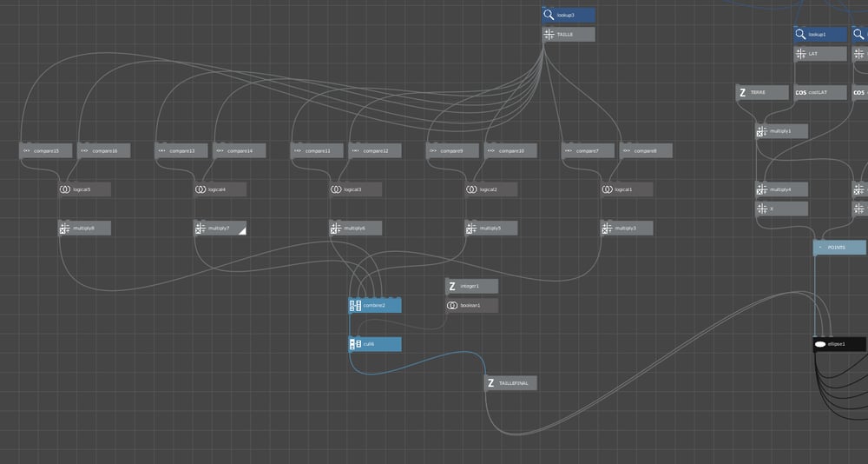Select the multiply5 node
This screenshot has width=868, height=464.
point(491,229)
